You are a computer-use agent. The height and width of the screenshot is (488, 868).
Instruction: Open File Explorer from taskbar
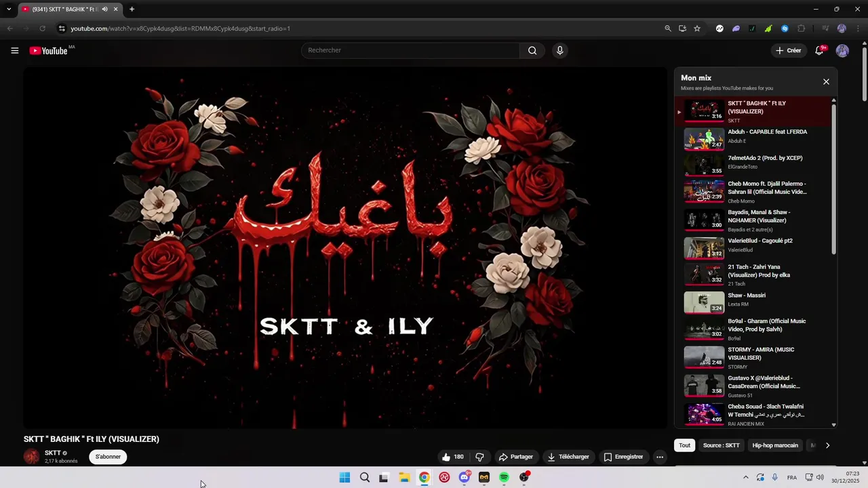[x=404, y=477]
